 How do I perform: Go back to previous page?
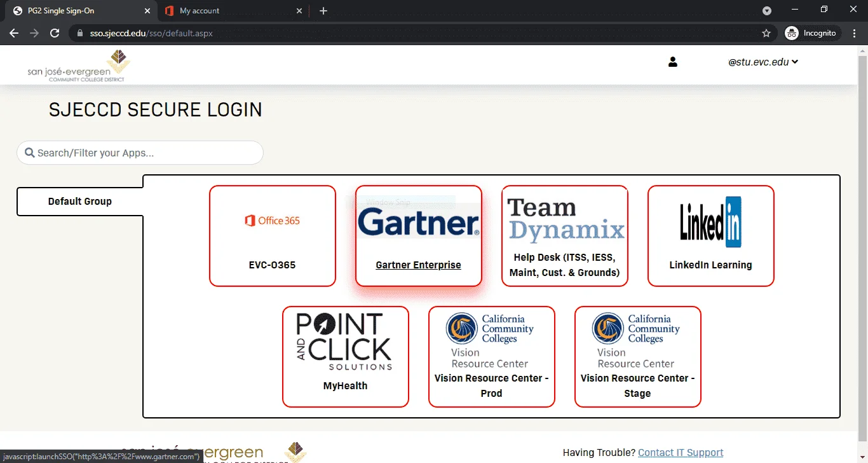pos(14,33)
